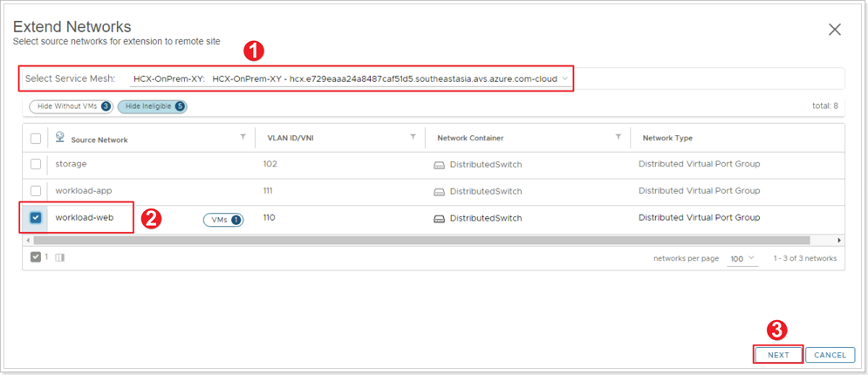
Task: Select the workload-web network name
Action: point(84,217)
